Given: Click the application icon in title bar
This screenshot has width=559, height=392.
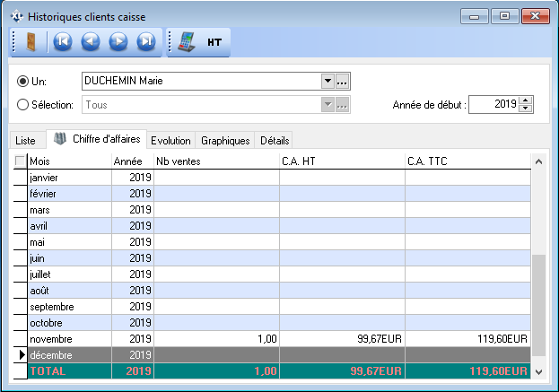Looking at the screenshot, I should point(17,16).
